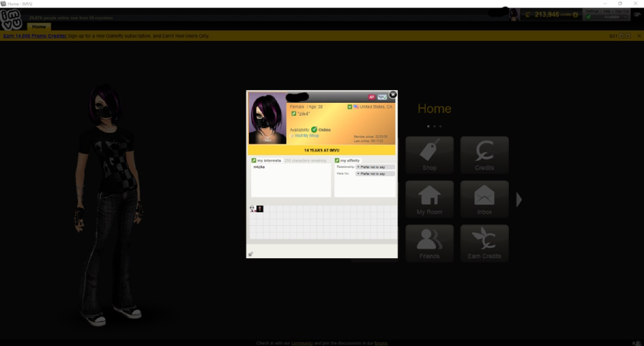Open the My Room tile
The image size is (644, 346).
429,199
